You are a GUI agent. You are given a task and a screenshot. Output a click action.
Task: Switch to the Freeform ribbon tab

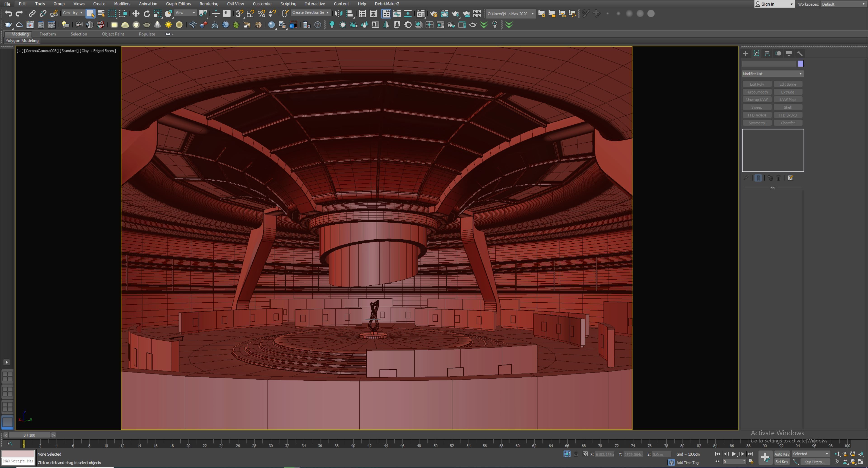[47, 34]
